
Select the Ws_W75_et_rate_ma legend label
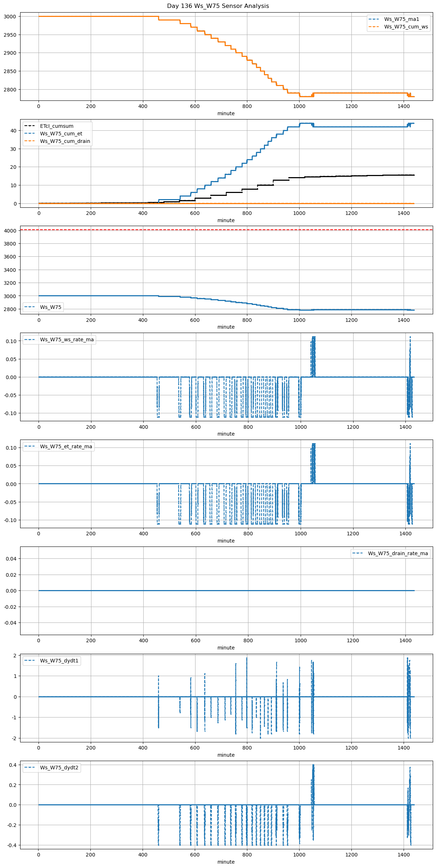tap(66, 446)
